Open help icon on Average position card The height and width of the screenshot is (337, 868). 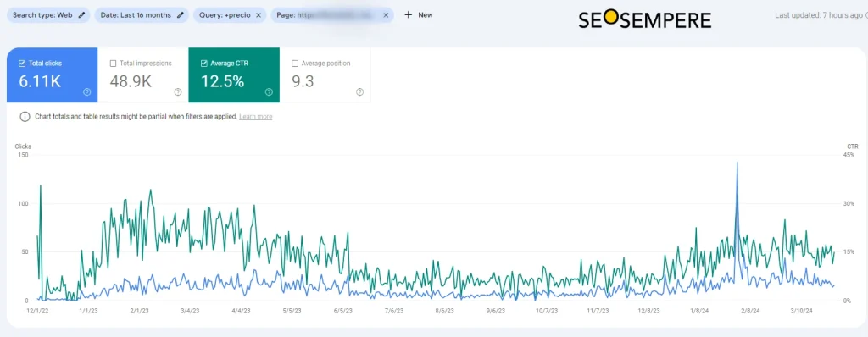coord(359,92)
